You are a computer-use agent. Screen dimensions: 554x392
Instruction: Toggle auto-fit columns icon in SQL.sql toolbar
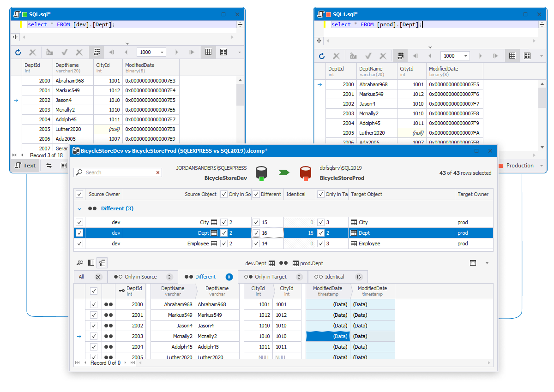[96, 53]
